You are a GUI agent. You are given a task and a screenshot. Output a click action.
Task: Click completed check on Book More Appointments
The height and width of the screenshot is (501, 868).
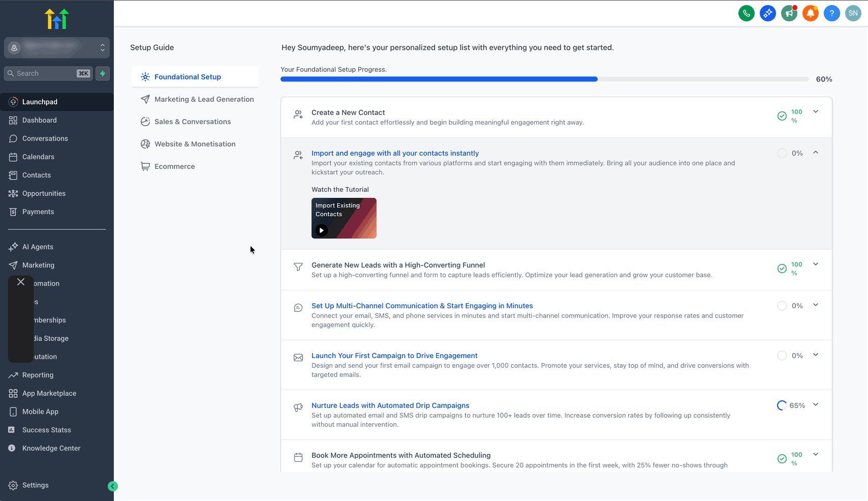[782, 459]
